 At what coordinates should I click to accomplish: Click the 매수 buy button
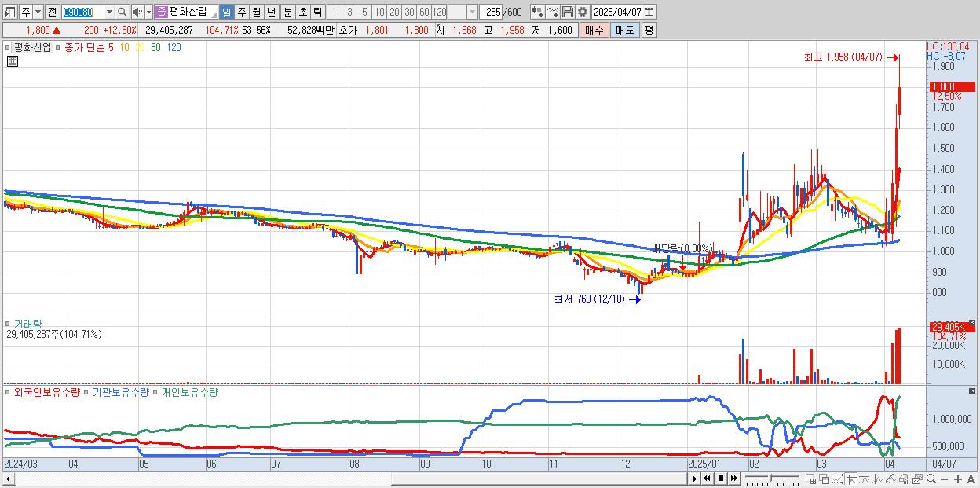click(x=594, y=30)
